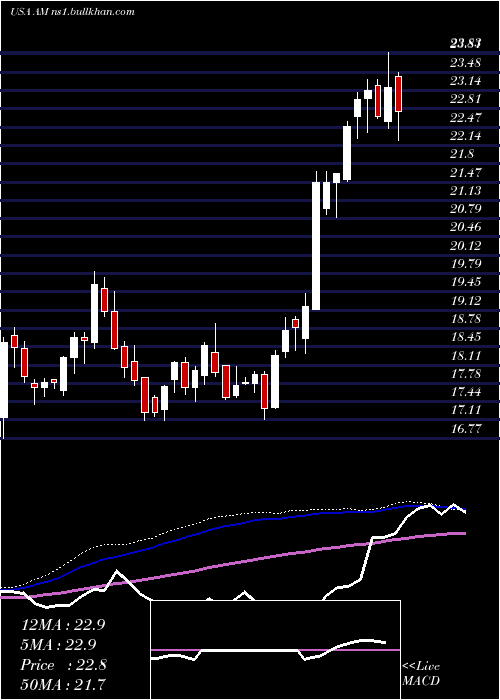Image resolution: width=500 pixels, height=700 pixels.
Task: Click the '12MA : 22.9' readout
Action: pyautogui.click(x=63, y=625)
